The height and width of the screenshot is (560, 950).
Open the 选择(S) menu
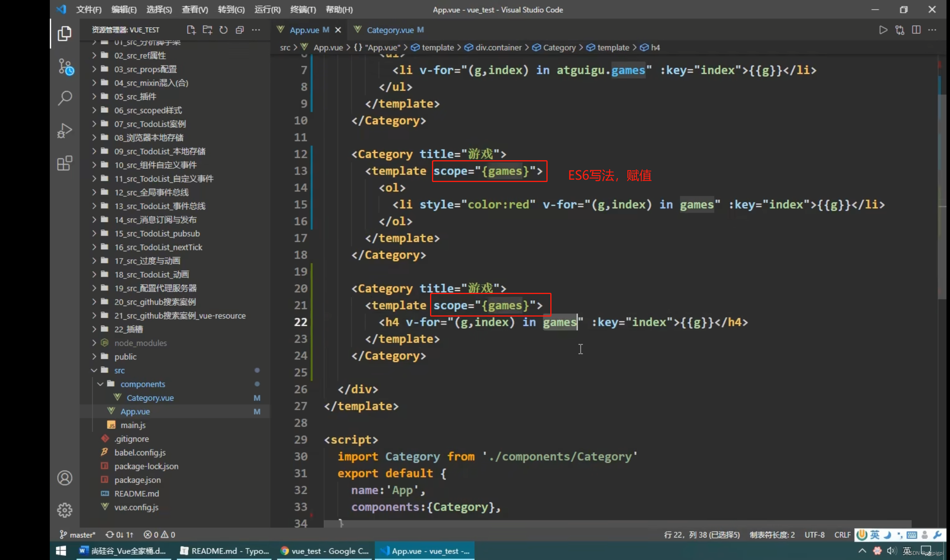tap(159, 10)
